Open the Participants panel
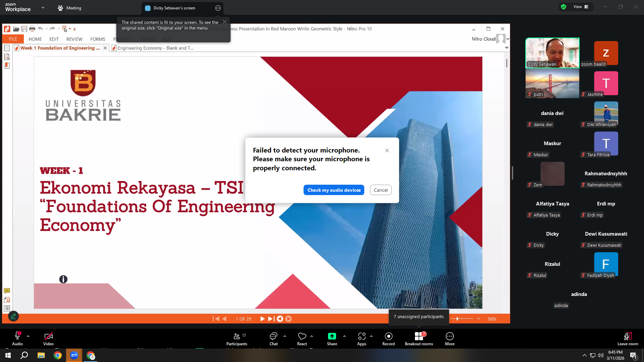This screenshot has height=362, width=644. 237,339
